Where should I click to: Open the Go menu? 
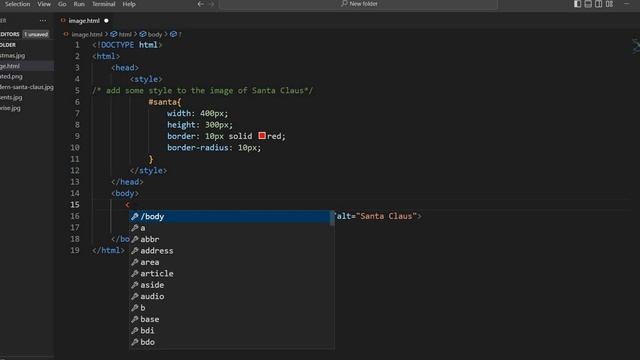tap(62, 4)
